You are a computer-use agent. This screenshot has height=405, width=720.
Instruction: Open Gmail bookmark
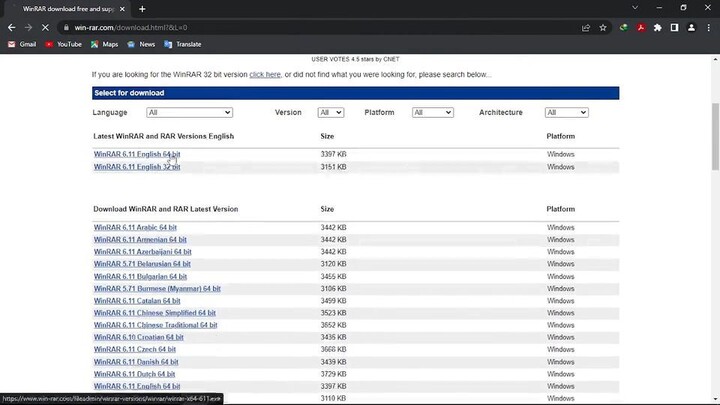click(22, 45)
